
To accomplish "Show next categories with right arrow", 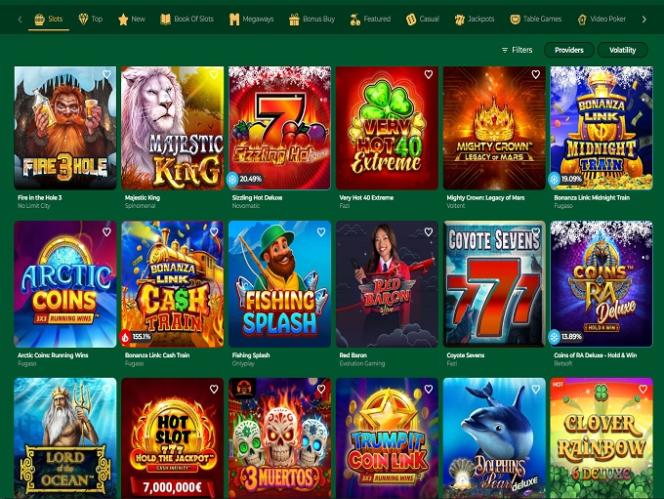I will pyautogui.click(x=644, y=19).
